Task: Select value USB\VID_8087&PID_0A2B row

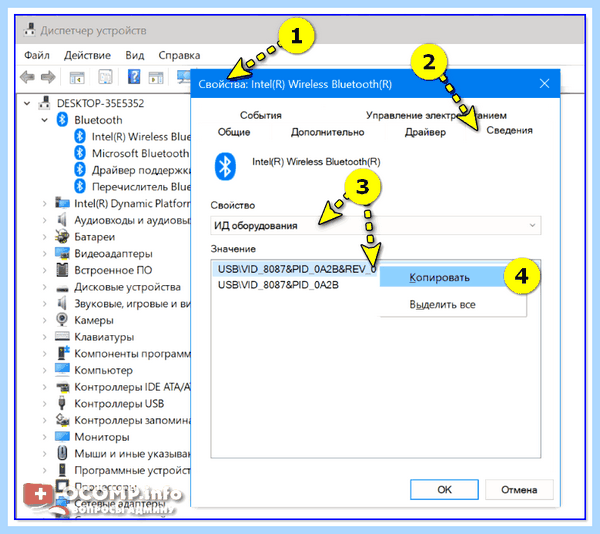Action: (278, 285)
